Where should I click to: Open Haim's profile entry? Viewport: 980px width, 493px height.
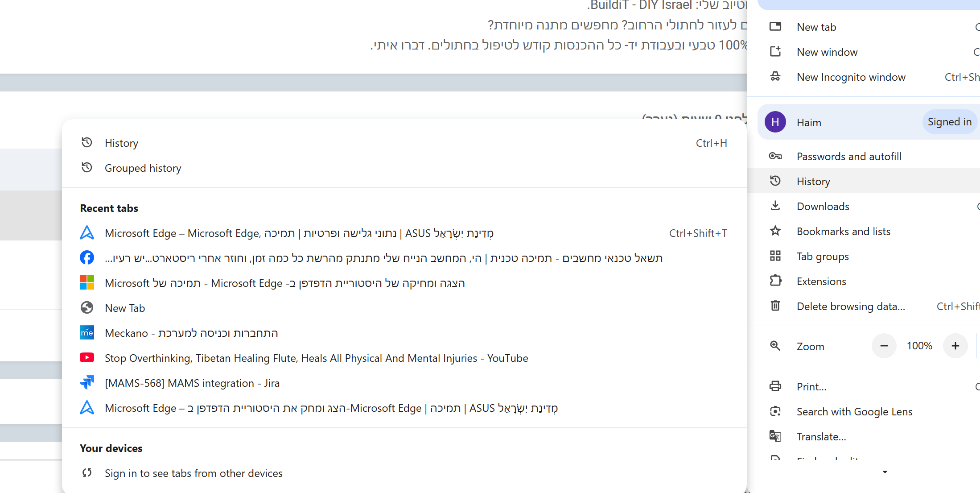(x=869, y=122)
